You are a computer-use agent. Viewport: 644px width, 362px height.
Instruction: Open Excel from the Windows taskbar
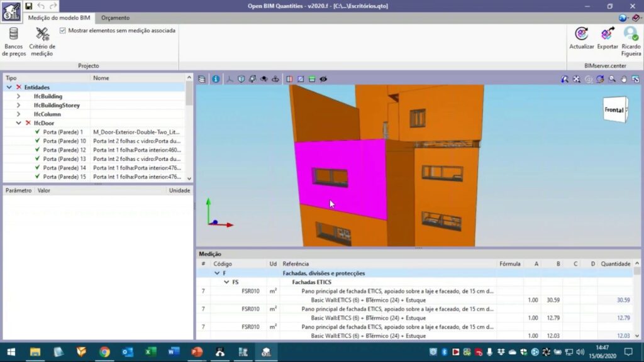click(x=151, y=351)
